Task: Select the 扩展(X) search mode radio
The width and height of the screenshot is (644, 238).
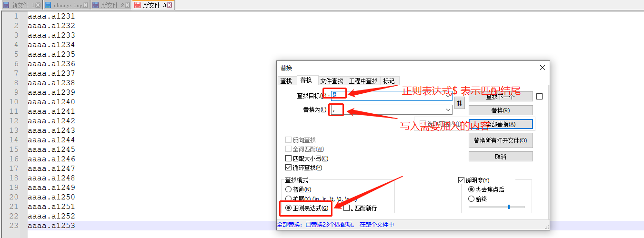Action: click(288, 198)
